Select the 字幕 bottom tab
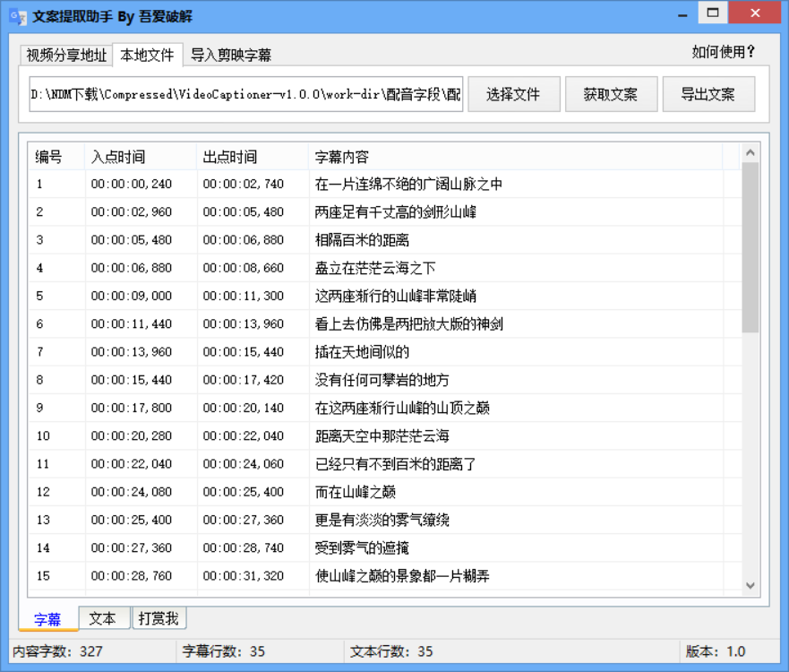The image size is (789, 672). (47, 618)
